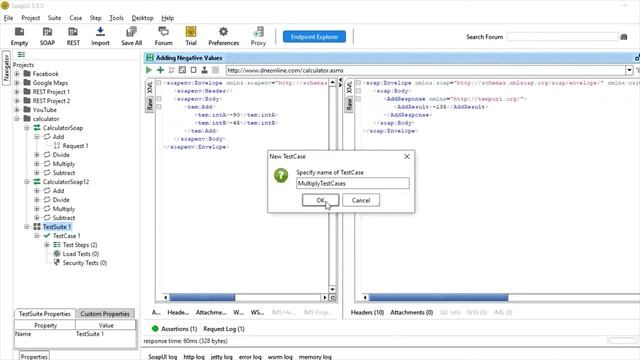This screenshot has height=360, width=640.
Task: Open the Case menu
Action: pos(76,18)
